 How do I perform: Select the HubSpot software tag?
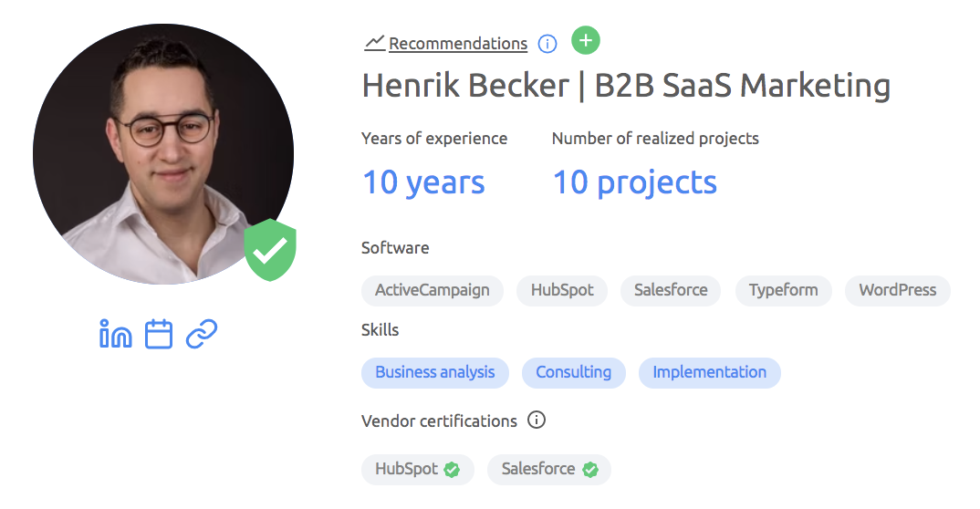[562, 290]
